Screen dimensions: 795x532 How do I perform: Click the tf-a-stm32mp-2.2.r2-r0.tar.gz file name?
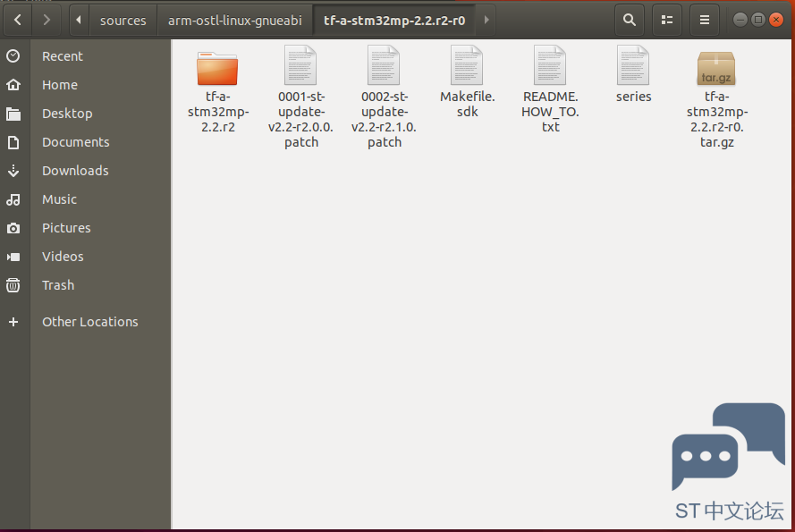click(717, 119)
